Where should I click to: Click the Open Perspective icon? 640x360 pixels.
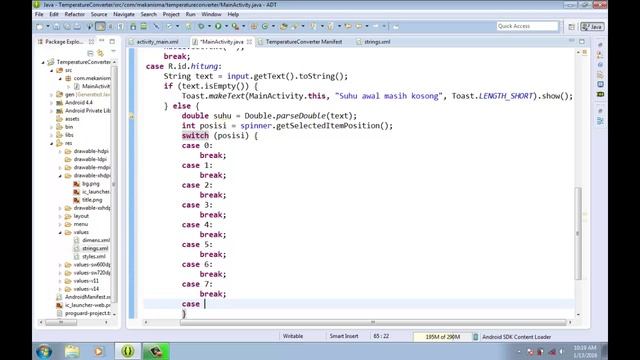(x=571, y=27)
